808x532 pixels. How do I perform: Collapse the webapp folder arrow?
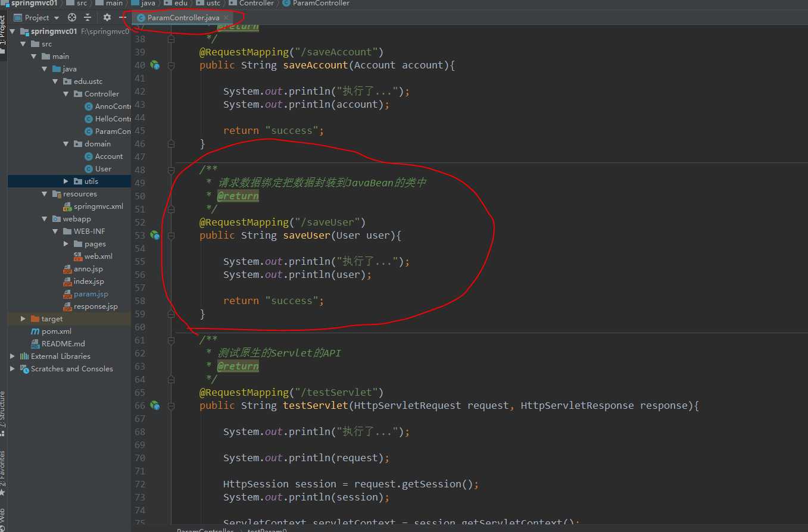pyautogui.click(x=44, y=219)
